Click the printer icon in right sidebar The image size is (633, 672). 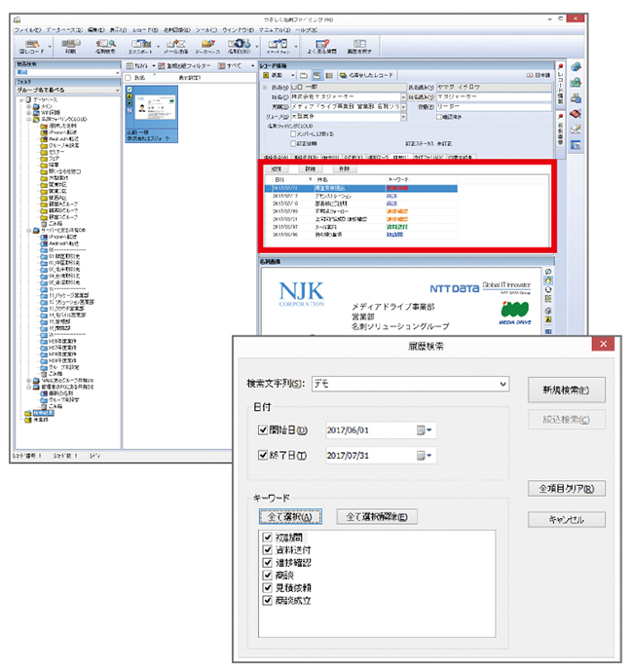[576, 98]
